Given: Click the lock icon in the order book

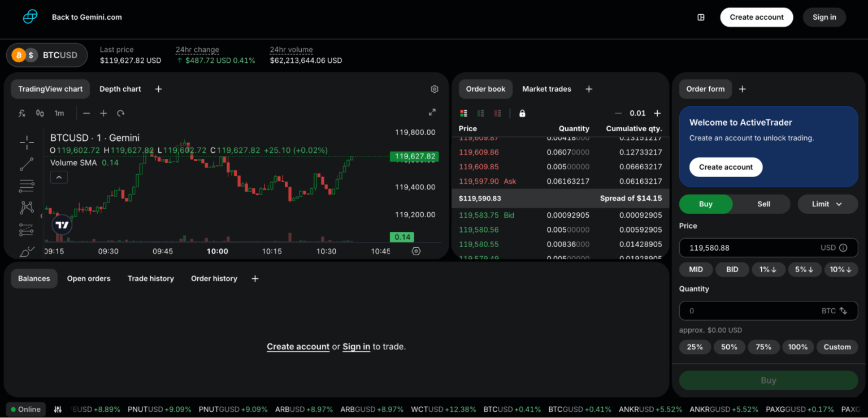Looking at the screenshot, I should tap(522, 113).
